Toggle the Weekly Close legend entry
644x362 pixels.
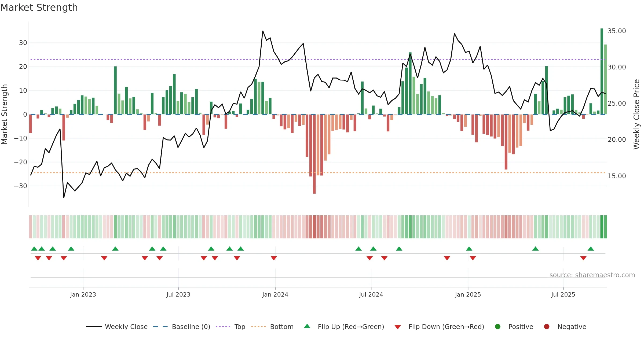pyautogui.click(x=117, y=327)
